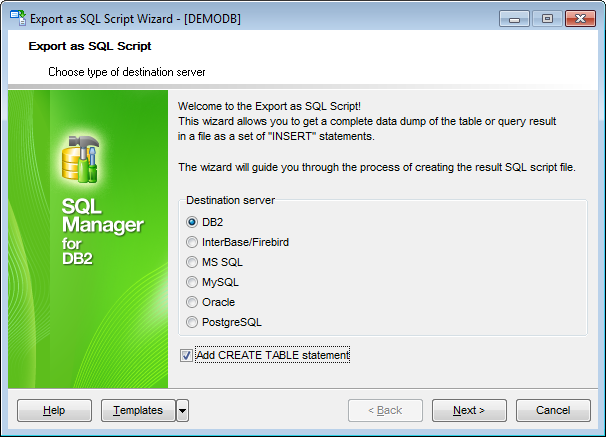Click the wizard icon in the title bar

click(x=18, y=18)
